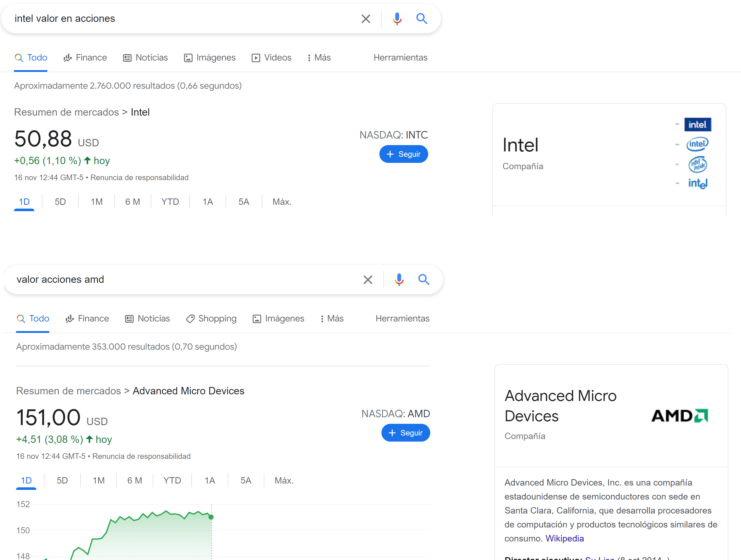Screen dimensions: 741x560
Task: Open 'Renuncia de responsabilidad' under Intel price
Action: [x=139, y=178]
